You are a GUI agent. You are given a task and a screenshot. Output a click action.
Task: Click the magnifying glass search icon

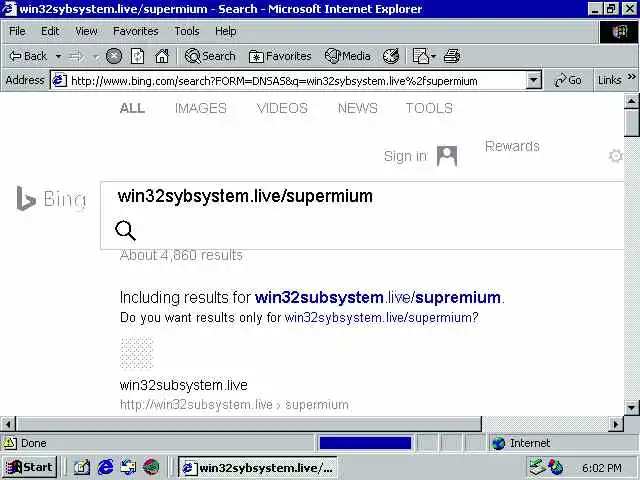(x=125, y=231)
